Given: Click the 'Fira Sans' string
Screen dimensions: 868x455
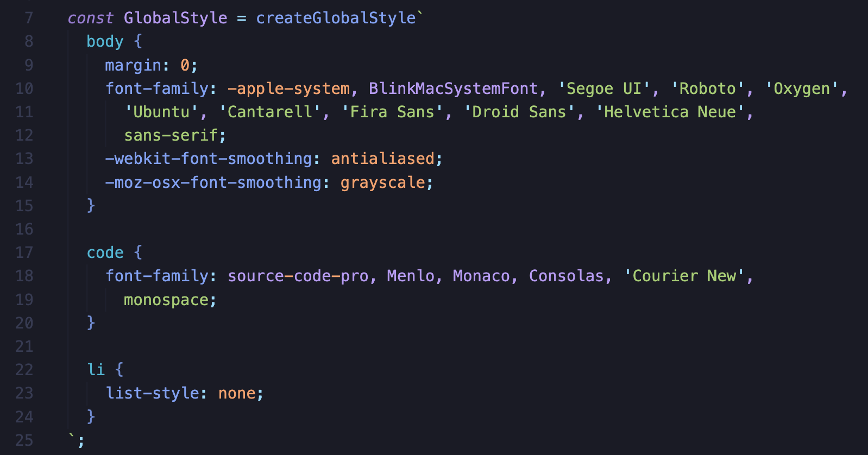Looking at the screenshot, I should (392, 112).
